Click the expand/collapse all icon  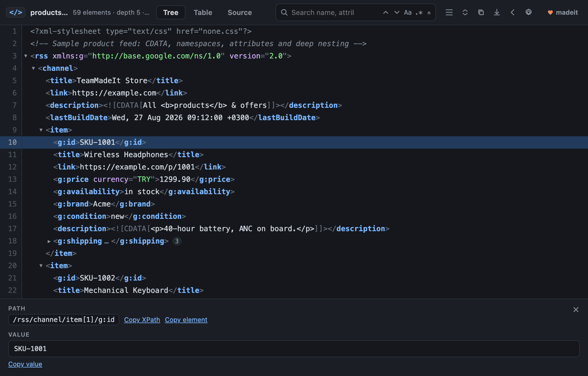pyautogui.click(x=465, y=12)
